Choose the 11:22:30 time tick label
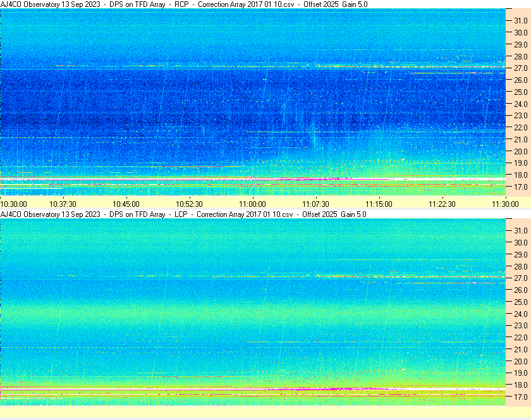 pyautogui.click(x=442, y=204)
